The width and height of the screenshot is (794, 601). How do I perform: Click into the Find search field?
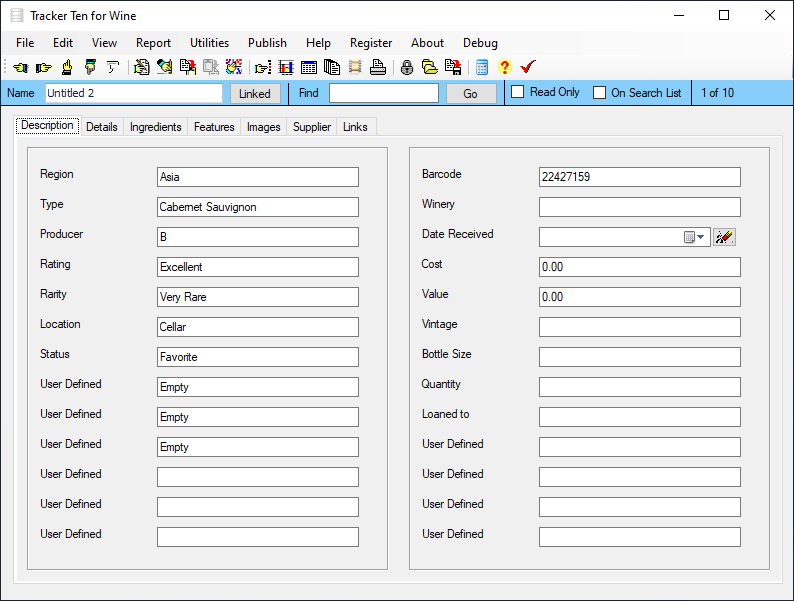coord(383,93)
